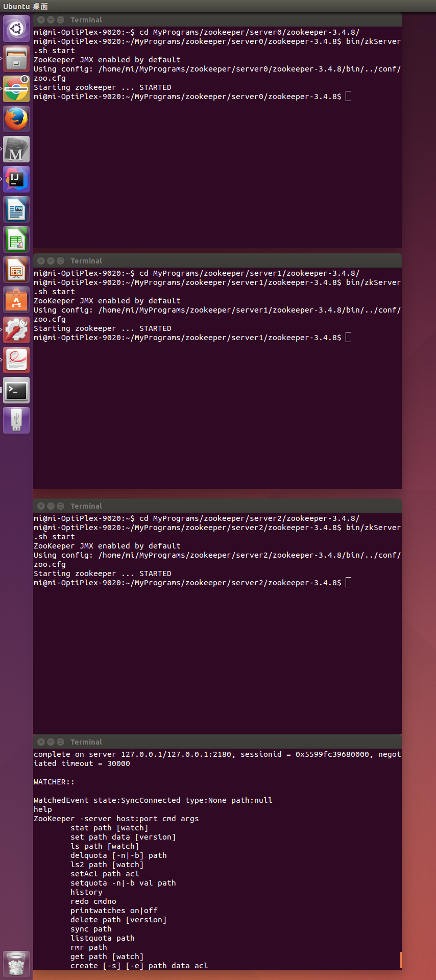The height and width of the screenshot is (980, 436).
Task: Maximize the server2 Terminal window
Action: [x=60, y=506]
